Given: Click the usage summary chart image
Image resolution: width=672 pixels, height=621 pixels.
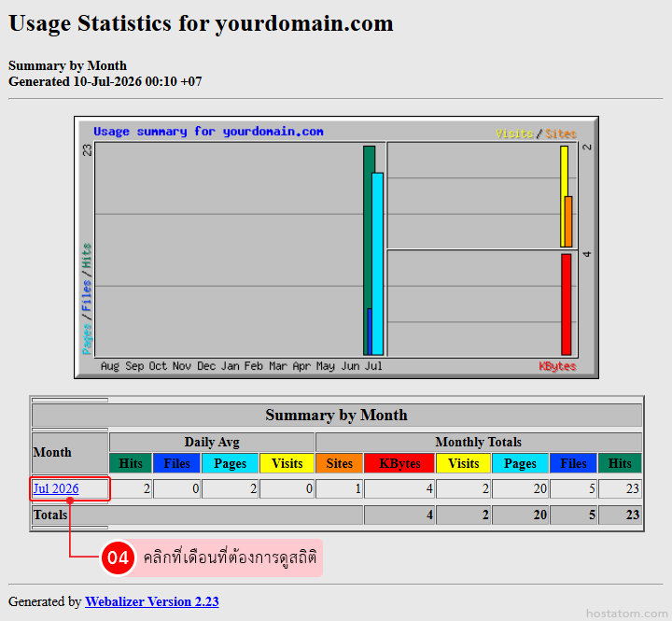Looking at the screenshot, I should tap(336, 247).
